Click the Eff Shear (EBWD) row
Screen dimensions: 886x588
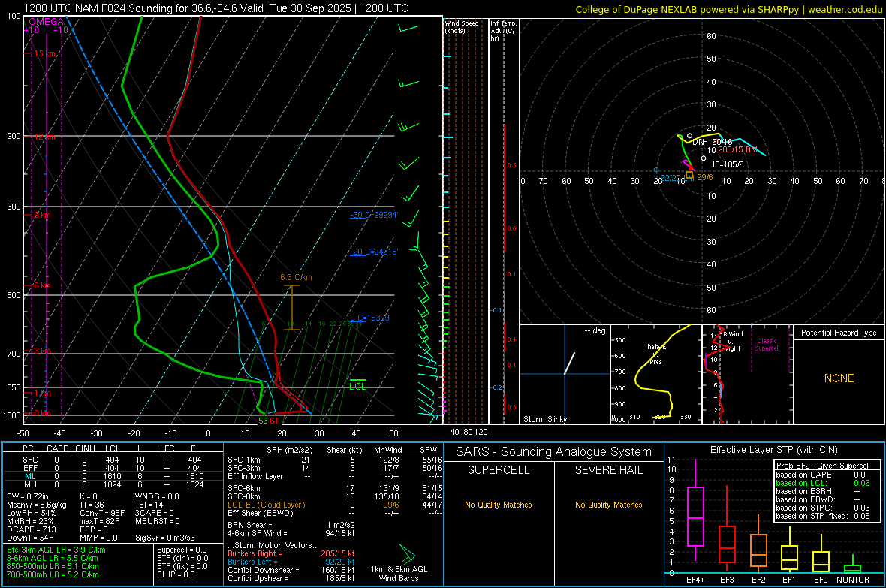click(x=335, y=513)
